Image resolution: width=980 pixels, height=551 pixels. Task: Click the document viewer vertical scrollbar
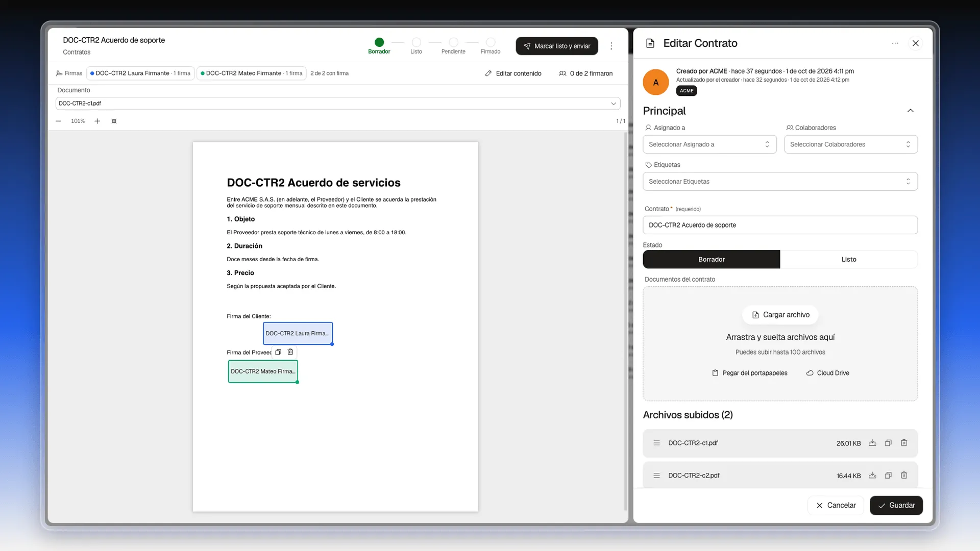626,321
